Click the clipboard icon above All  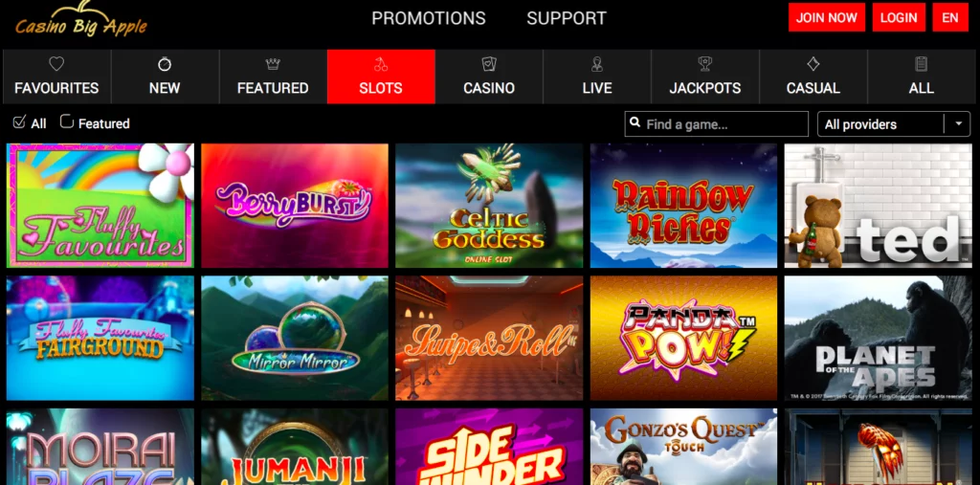pos(922,64)
